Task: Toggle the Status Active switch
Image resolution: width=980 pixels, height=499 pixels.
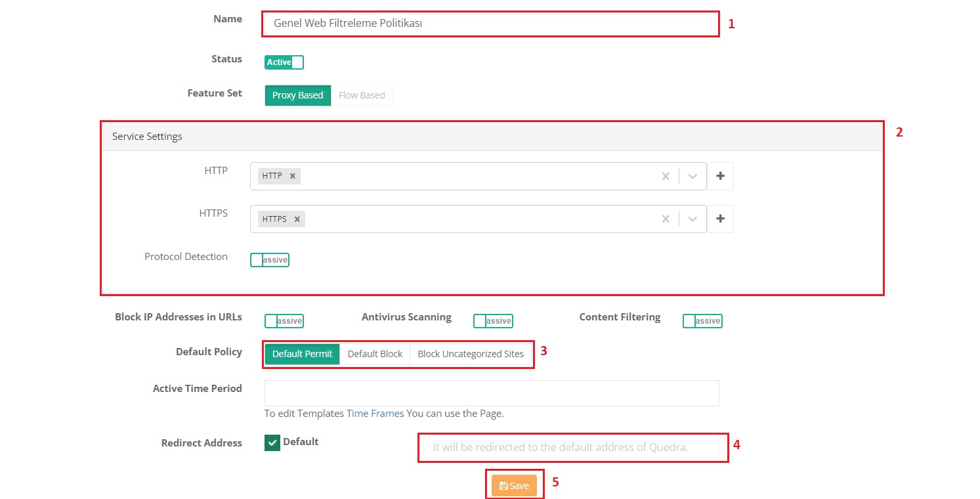Action: click(x=284, y=62)
